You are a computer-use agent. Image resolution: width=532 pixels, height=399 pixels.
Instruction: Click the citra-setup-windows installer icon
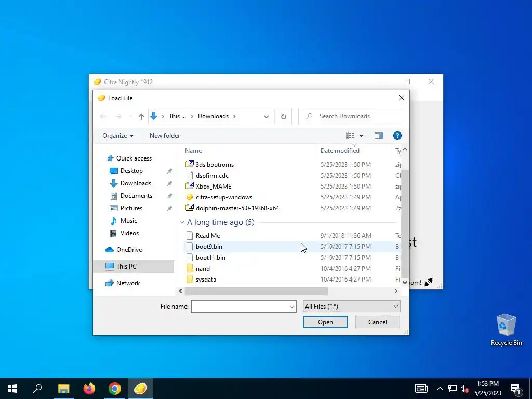(x=189, y=197)
